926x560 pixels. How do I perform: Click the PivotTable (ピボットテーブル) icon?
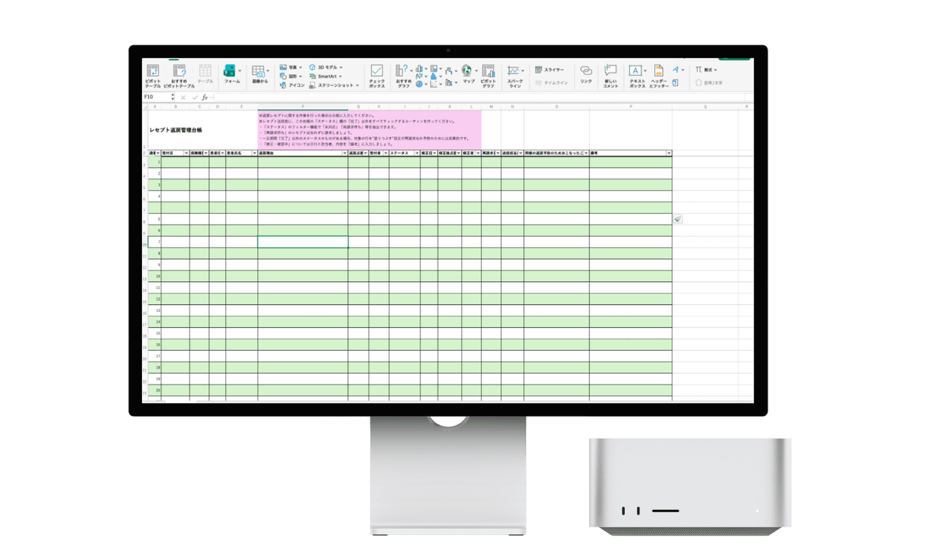(x=153, y=75)
